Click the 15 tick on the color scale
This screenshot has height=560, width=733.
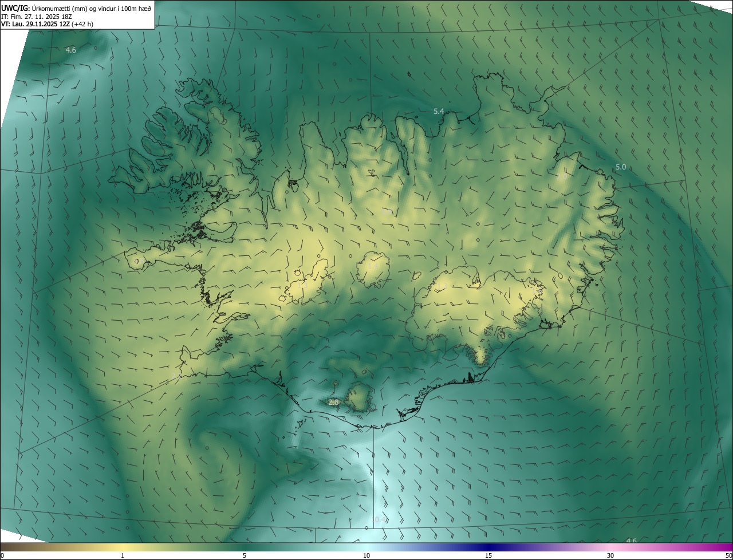(x=488, y=556)
